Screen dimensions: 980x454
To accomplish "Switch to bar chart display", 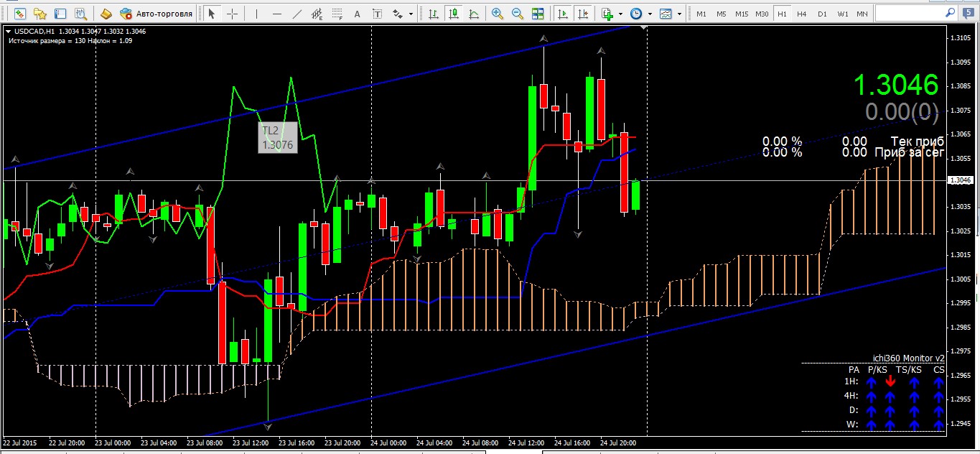I will (433, 14).
